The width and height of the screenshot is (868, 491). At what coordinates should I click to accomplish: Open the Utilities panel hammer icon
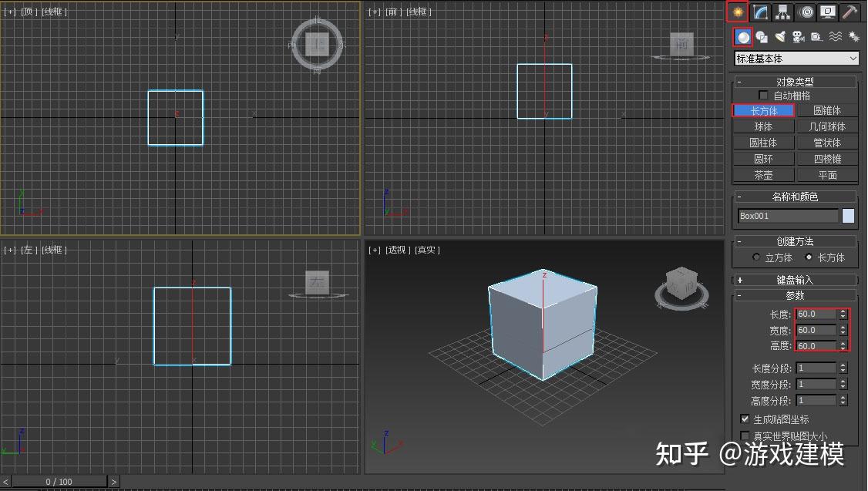[x=848, y=12]
